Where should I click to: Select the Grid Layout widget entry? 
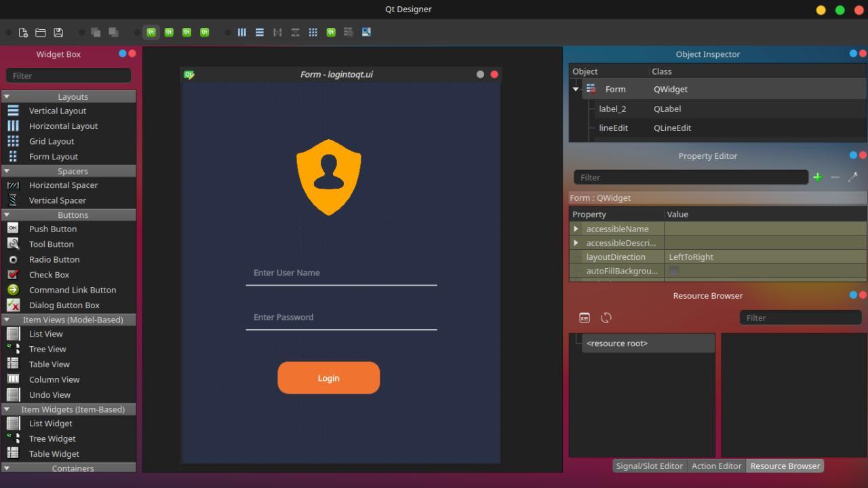click(52, 141)
